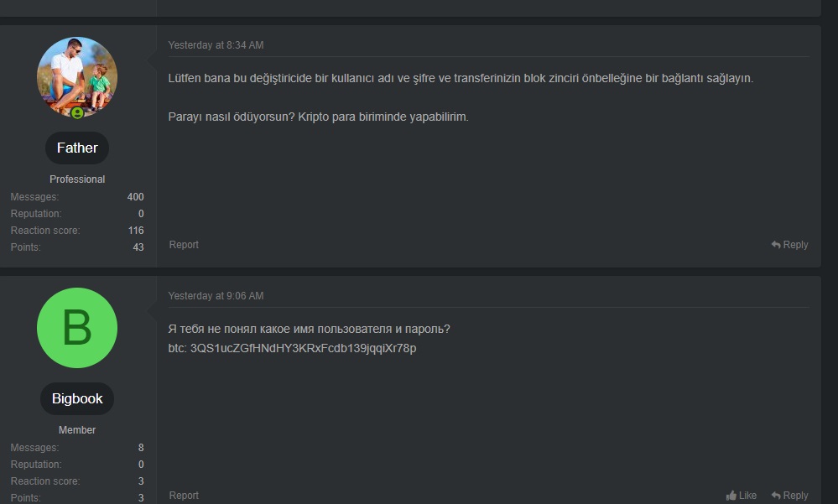Click the "Member" title under Bigbook
The image size is (838, 504).
tap(77, 430)
